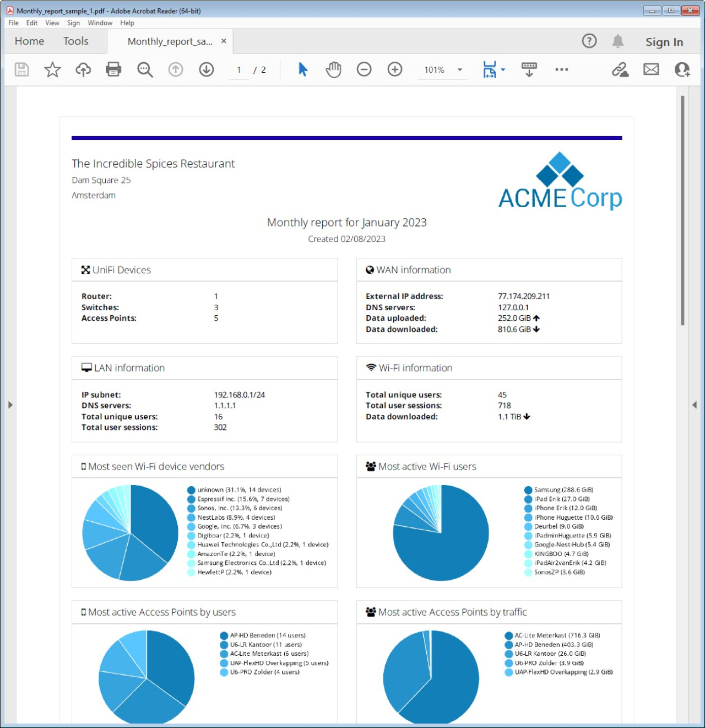Screen dimensions: 705x728
Task: Open notifications with the bell icon
Action: 617,41
